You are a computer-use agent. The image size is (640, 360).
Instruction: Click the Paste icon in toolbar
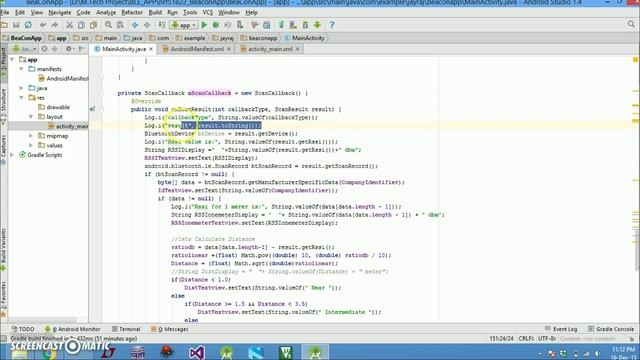tap(93, 25)
